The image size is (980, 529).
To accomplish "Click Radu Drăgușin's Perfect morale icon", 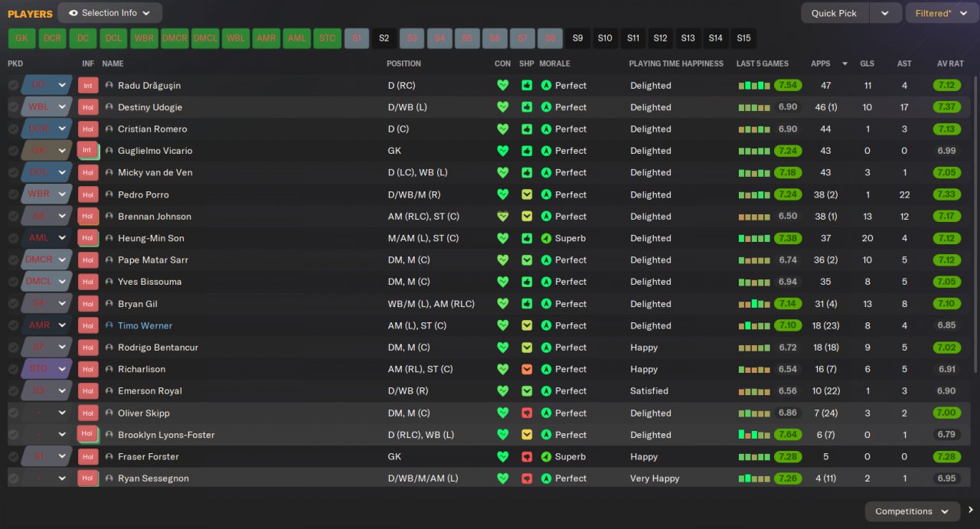I will tap(546, 86).
